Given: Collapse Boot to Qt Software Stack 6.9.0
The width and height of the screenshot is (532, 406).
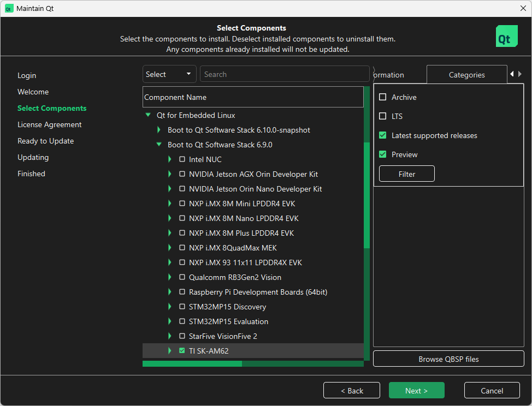Looking at the screenshot, I should pyautogui.click(x=159, y=145).
